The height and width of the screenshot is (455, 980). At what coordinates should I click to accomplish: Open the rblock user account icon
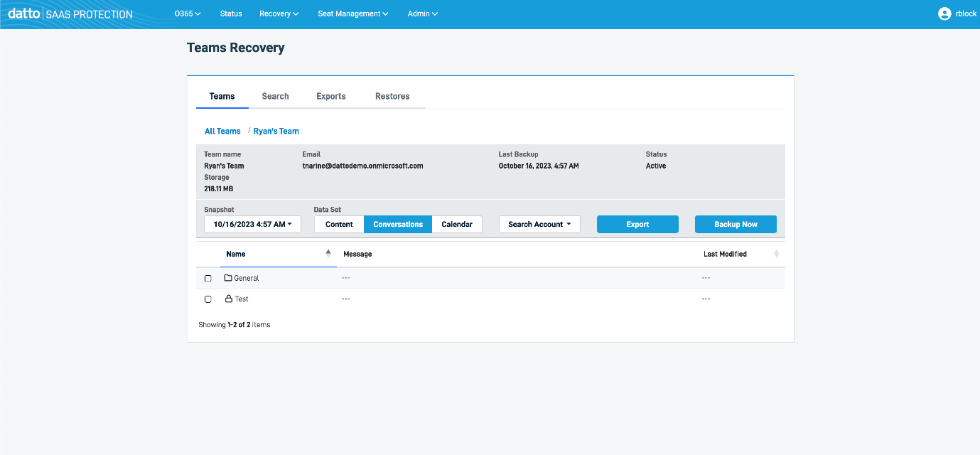(944, 14)
